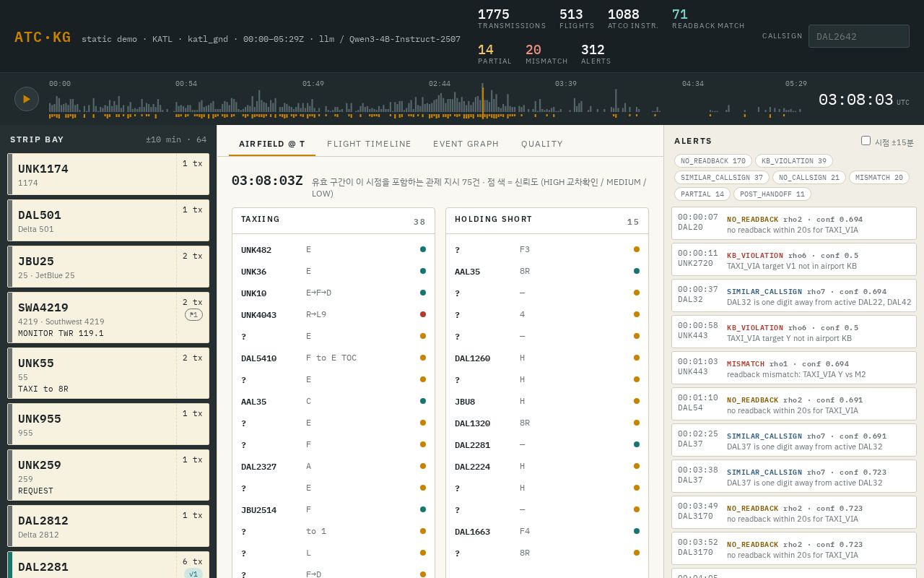The width and height of the screenshot is (924, 578).
Task: Click the M1 badge on SWA4219 strip
Action: (x=193, y=315)
